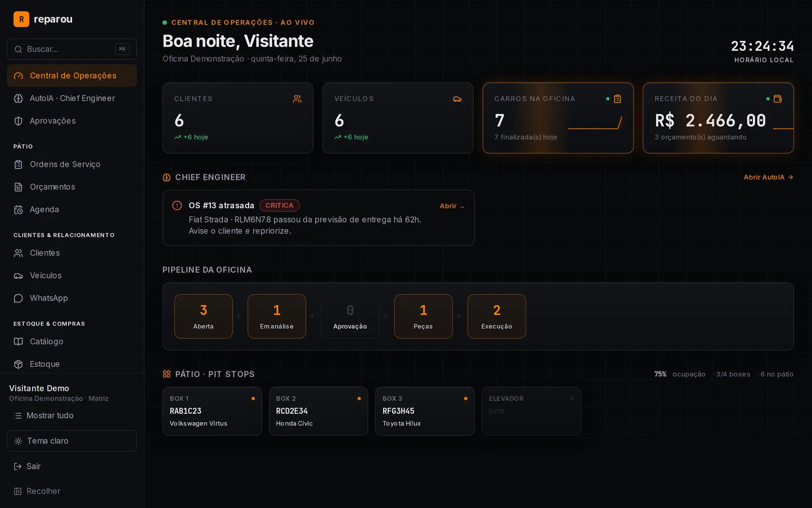Image resolution: width=812 pixels, height=508 pixels.
Task: Click the Sair logout button
Action: click(72, 466)
